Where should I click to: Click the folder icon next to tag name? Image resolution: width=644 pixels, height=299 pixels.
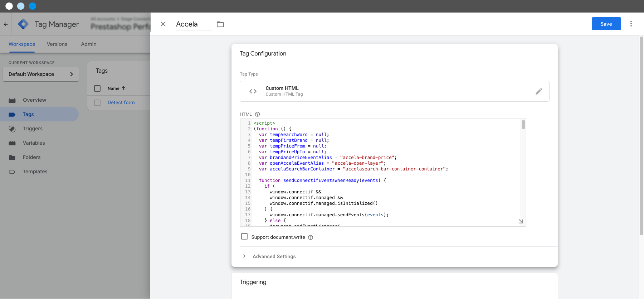pos(220,24)
